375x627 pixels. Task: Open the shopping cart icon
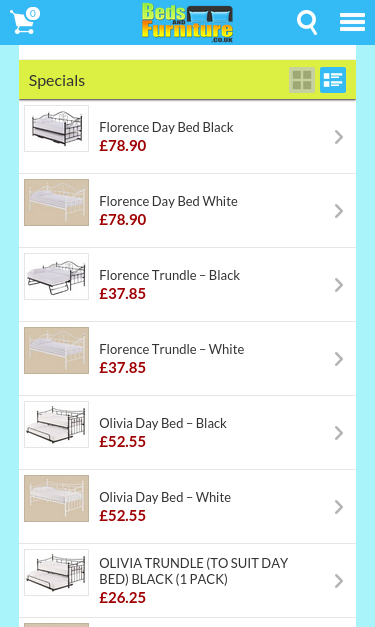pyautogui.click(x=25, y=21)
